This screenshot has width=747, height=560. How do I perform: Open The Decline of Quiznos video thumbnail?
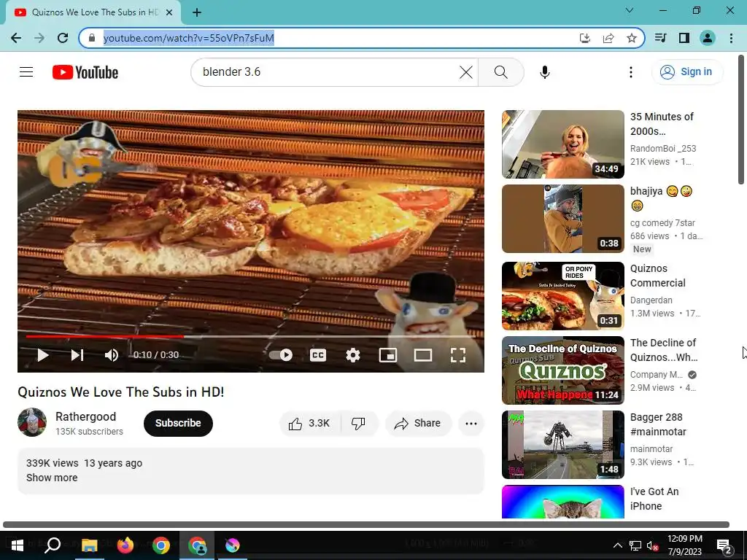pos(562,370)
